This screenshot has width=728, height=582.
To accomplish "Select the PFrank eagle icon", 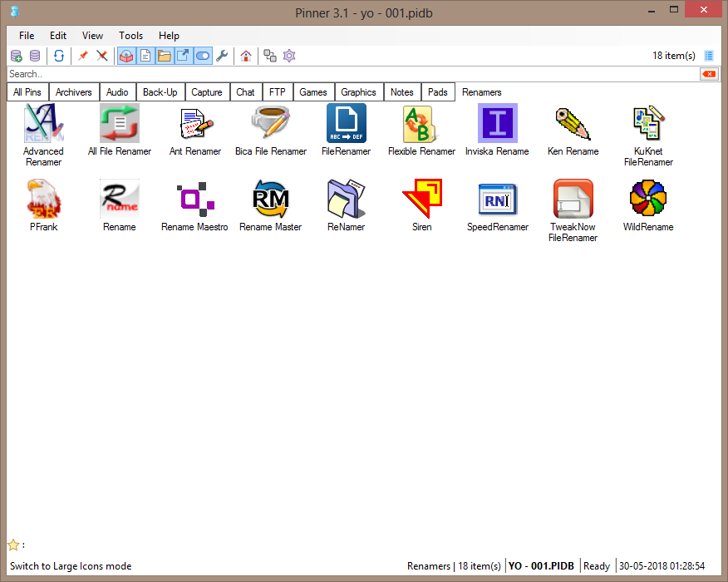I will click(x=44, y=199).
